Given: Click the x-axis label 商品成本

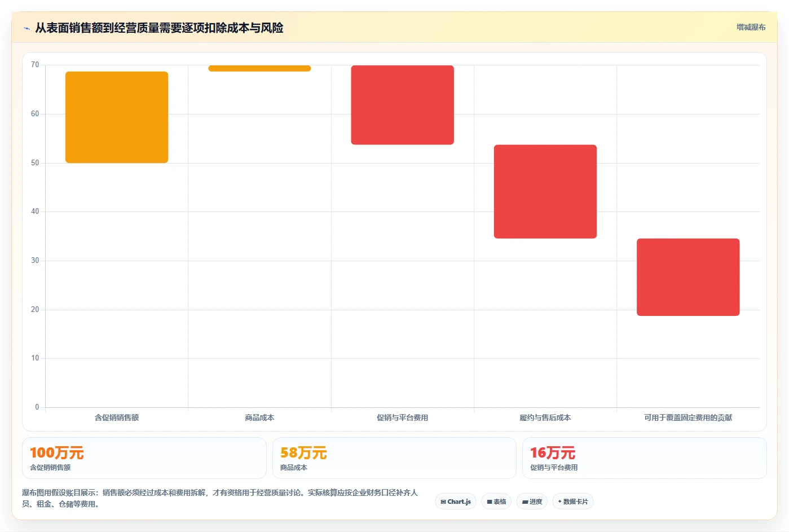Looking at the screenshot, I should tap(259, 417).
